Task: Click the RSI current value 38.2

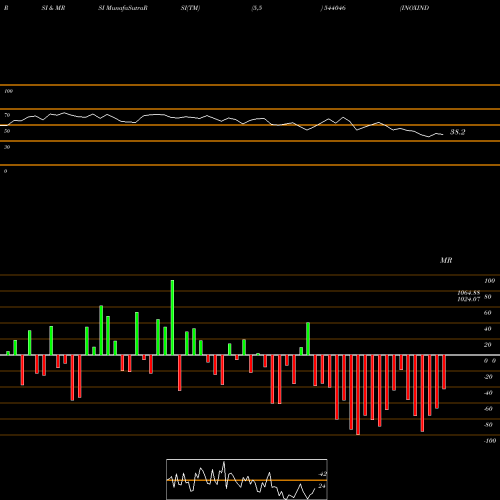Action: click(x=457, y=132)
